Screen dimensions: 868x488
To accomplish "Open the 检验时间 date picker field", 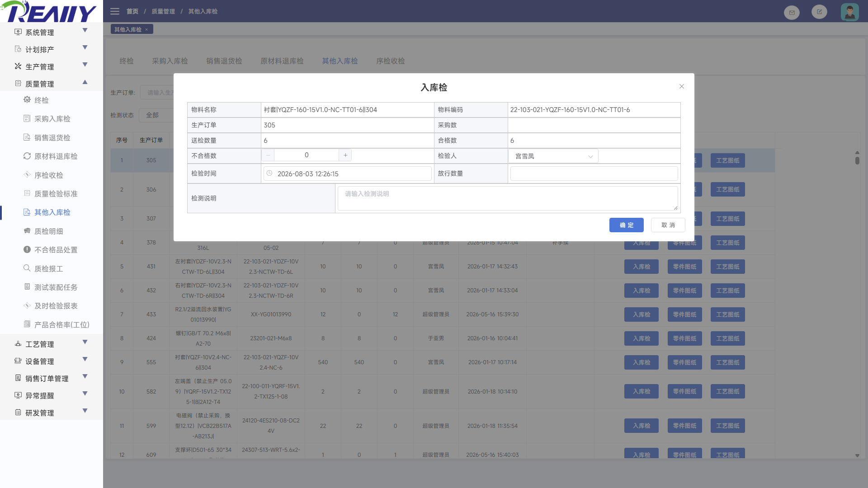I will (x=347, y=174).
